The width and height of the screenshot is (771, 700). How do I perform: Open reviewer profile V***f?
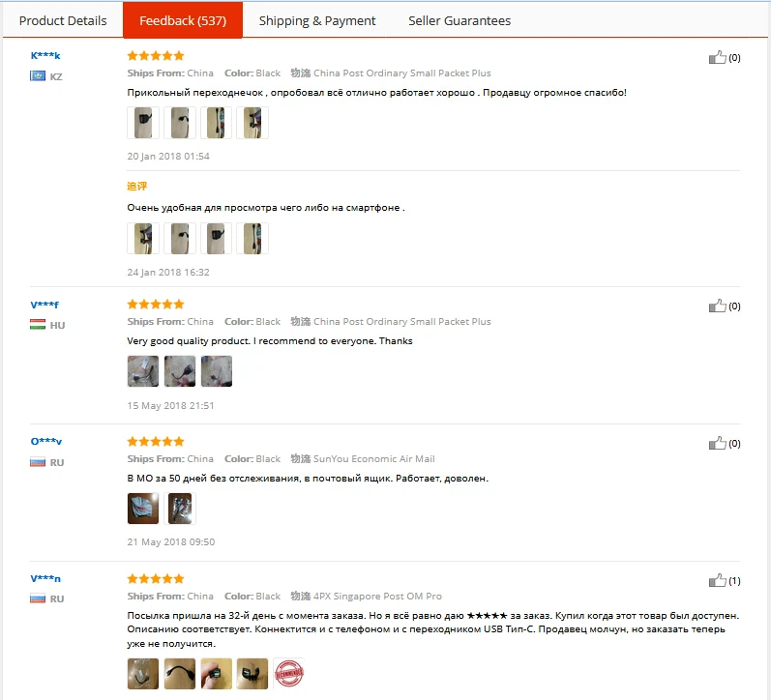tap(44, 305)
